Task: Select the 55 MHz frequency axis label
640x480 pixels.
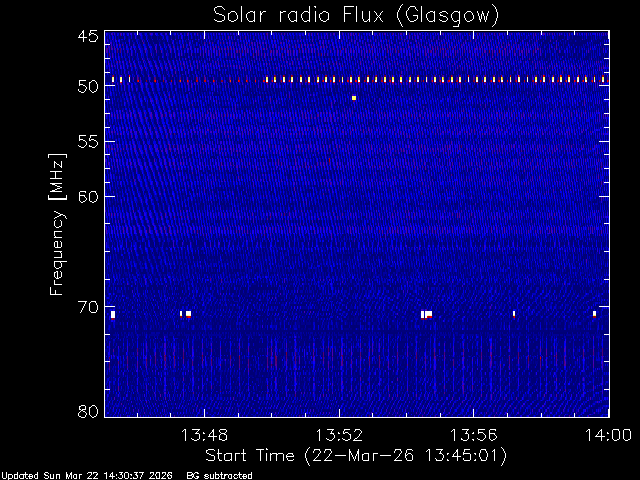Action: [88, 142]
